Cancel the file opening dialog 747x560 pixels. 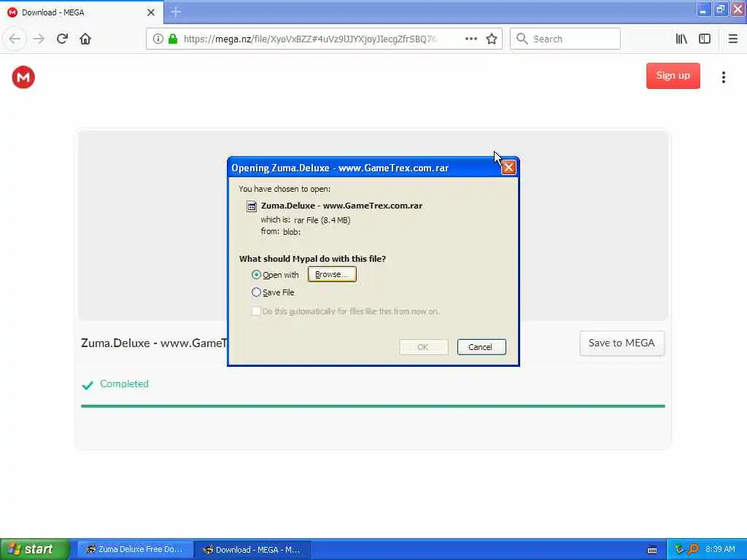point(481,347)
